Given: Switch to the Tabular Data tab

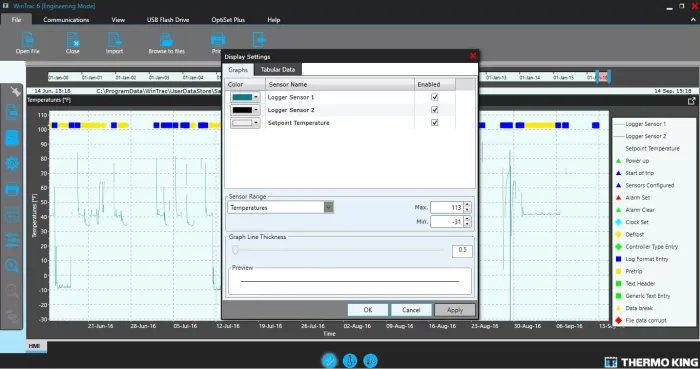Looking at the screenshot, I should 278,70.
